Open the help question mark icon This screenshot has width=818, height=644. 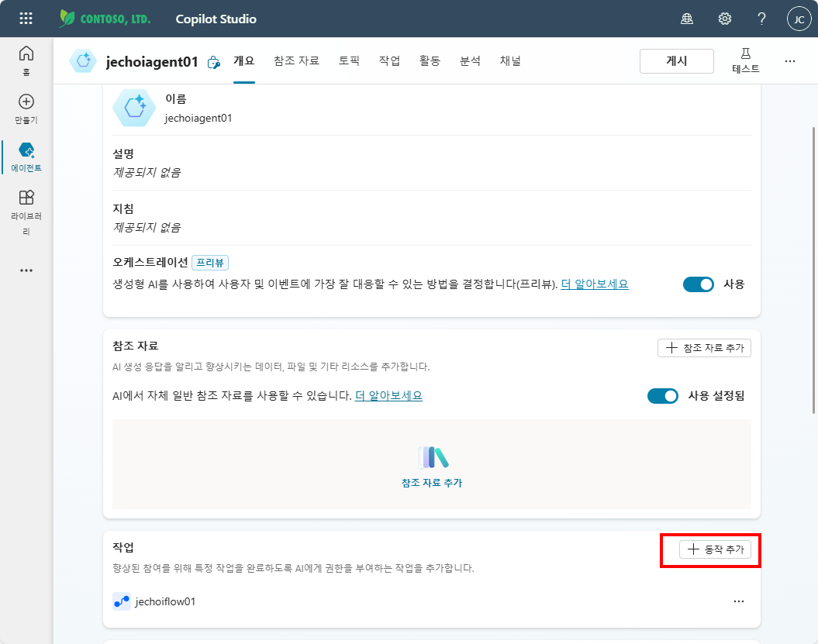click(761, 19)
